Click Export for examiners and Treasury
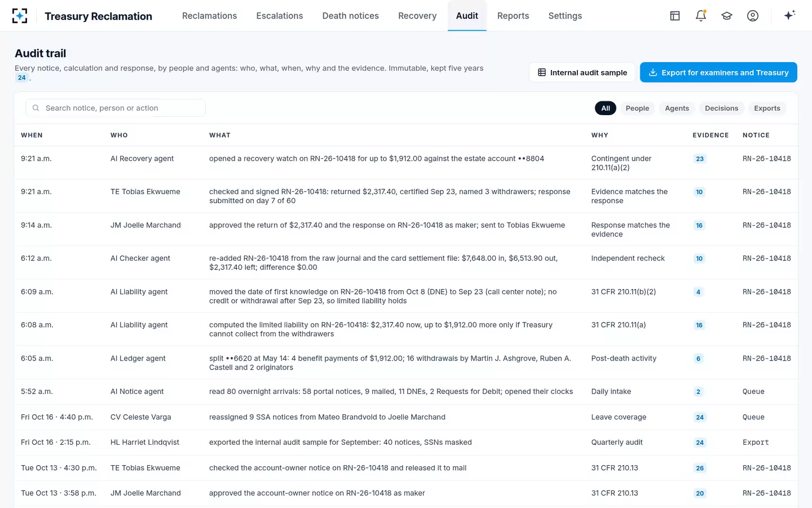Image resolution: width=812 pixels, height=508 pixels. pyautogui.click(x=718, y=72)
